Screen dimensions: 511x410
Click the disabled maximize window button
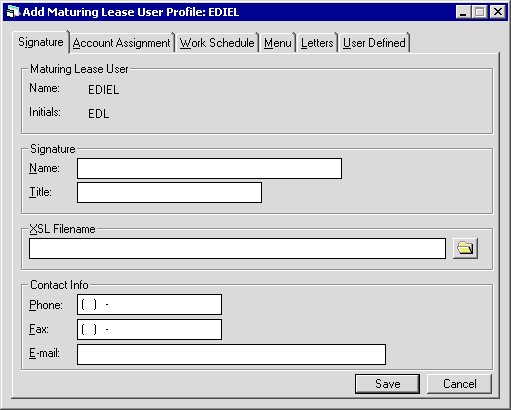[480, 12]
